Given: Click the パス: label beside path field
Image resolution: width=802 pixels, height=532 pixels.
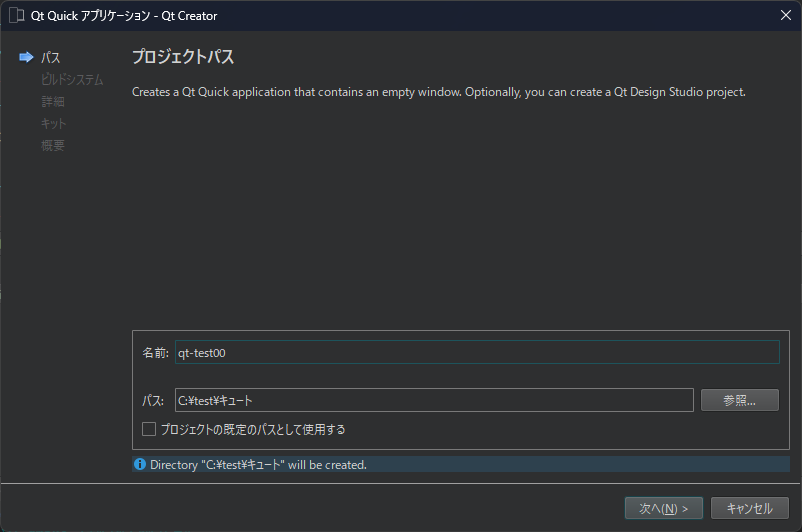Looking at the screenshot, I should click(x=152, y=400).
